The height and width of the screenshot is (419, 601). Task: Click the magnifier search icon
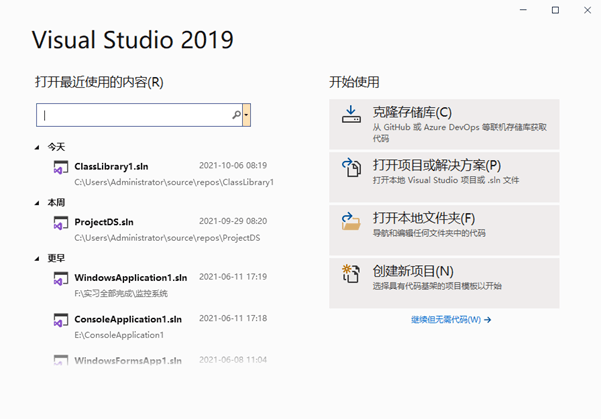tap(236, 115)
